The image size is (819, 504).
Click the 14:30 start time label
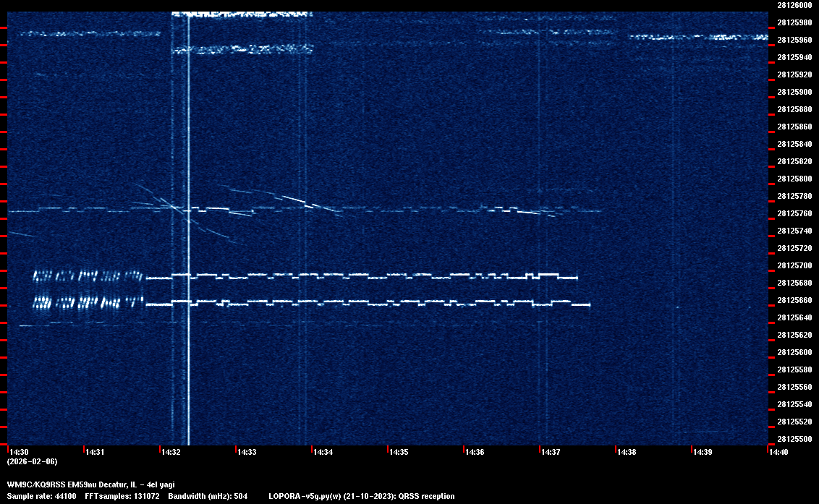[x=20, y=453]
